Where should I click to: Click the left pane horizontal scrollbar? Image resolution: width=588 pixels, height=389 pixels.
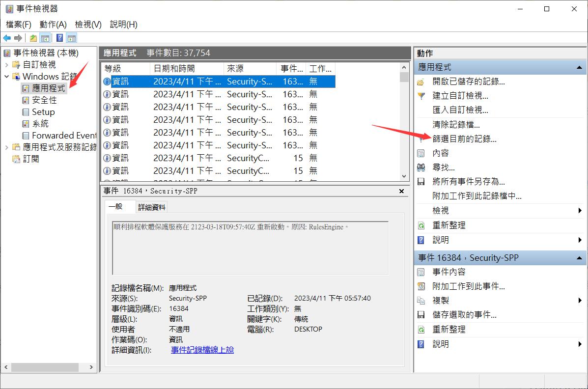point(45,367)
